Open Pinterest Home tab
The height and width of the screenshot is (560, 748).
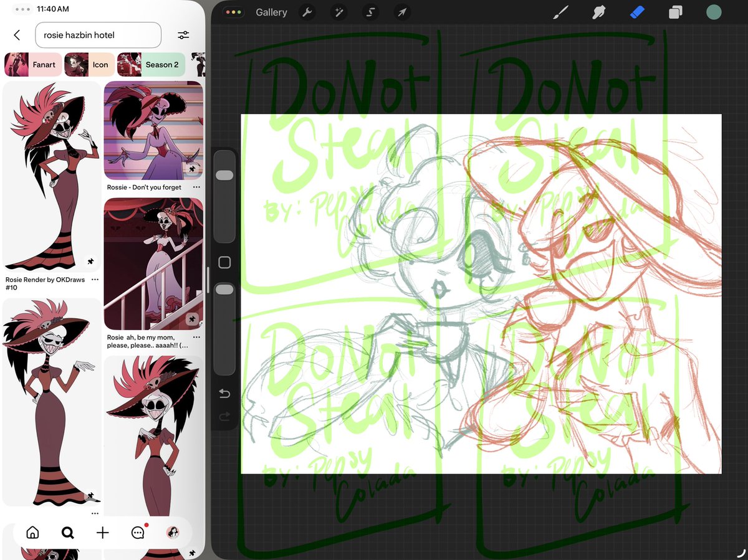32,533
